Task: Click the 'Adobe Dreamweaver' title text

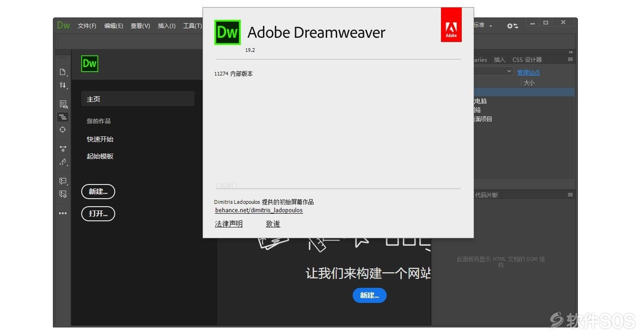Action: [316, 33]
